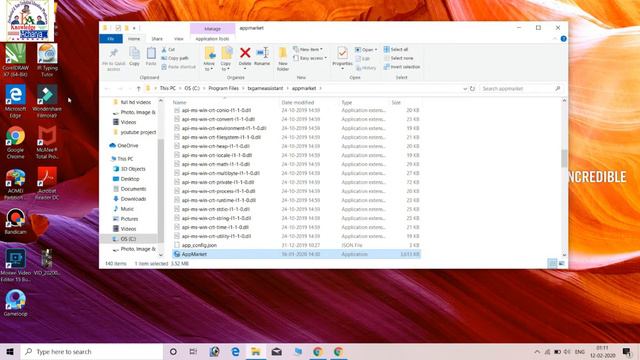Click the Copy icon in Clipboard group

click(134, 53)
